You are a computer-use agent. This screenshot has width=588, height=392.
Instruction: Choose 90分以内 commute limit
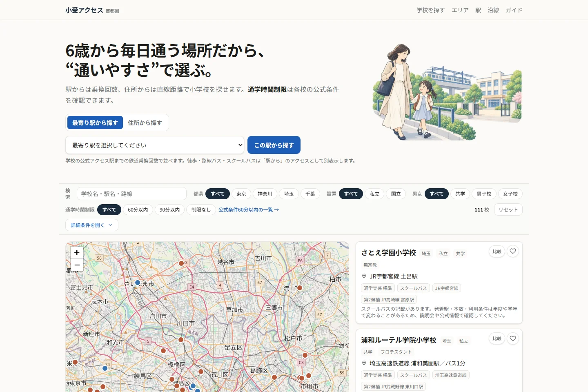click(x=170, y=210)
